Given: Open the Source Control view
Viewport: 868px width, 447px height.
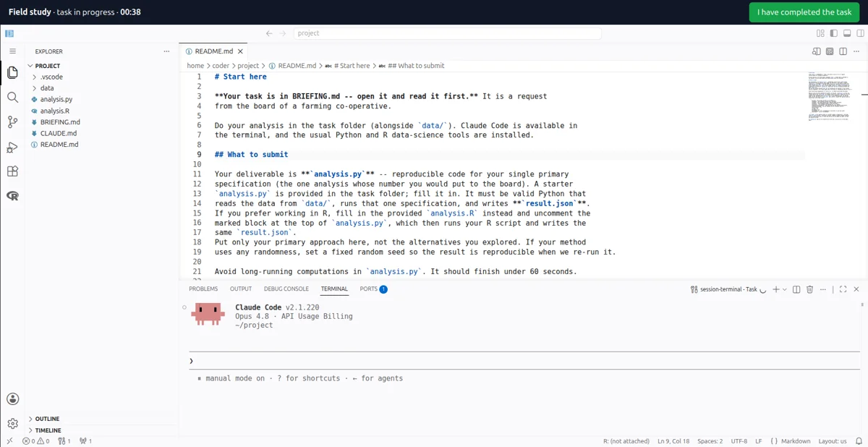Looking at the screenshot, I should (x=12, y=122).
